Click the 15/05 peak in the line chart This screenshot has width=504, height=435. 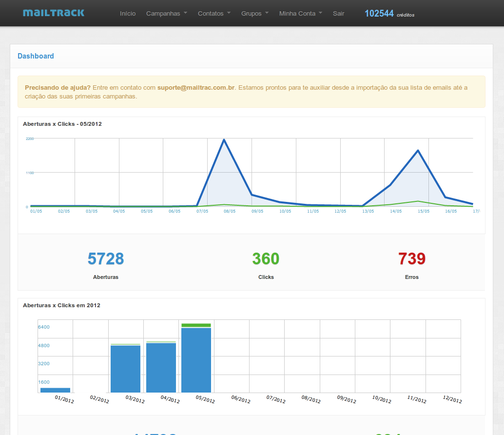coord(417,151)
